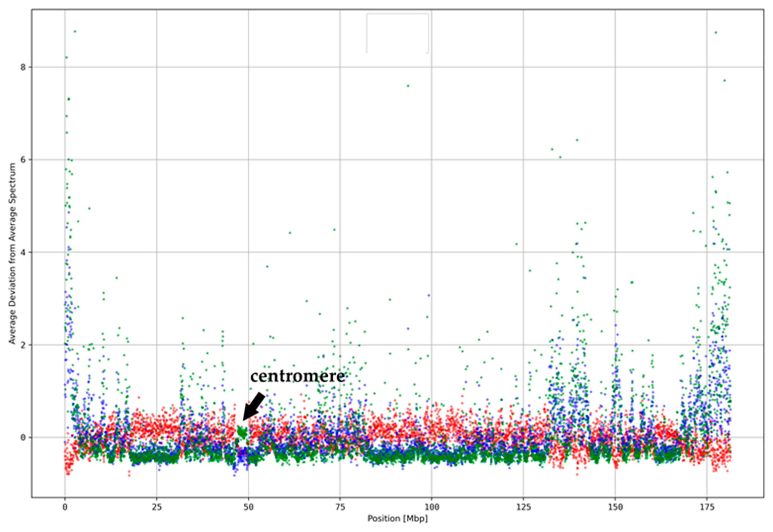The image size is (773, 532).
Task: Click the x-axis tick label '175'
Action: [707, 507]
